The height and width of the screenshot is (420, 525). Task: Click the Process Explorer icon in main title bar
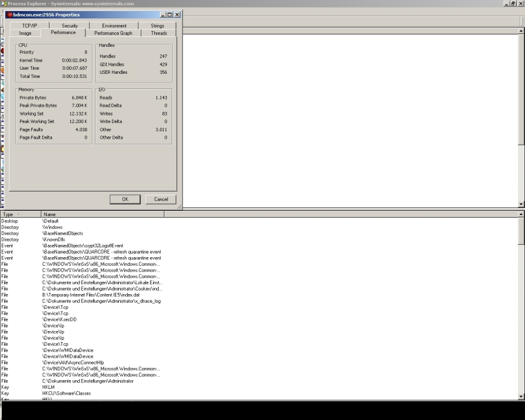pyautogui.click(x=4, y=4)
